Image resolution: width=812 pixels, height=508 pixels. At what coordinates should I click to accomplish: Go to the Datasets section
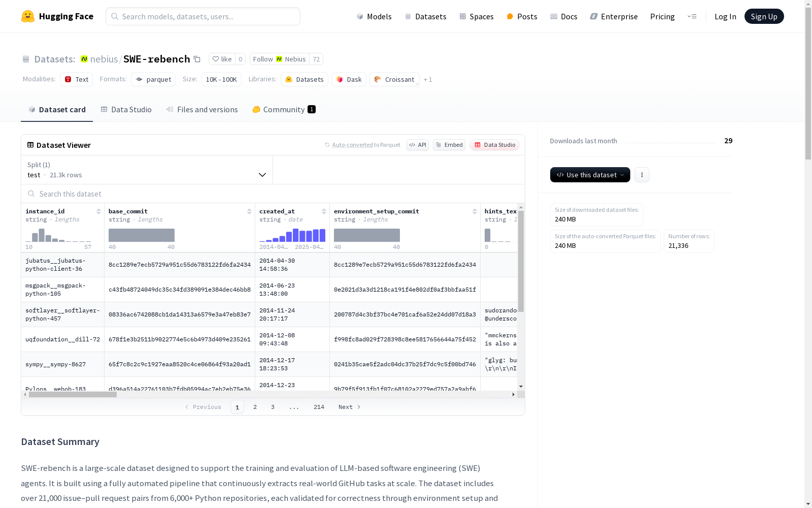425,16
